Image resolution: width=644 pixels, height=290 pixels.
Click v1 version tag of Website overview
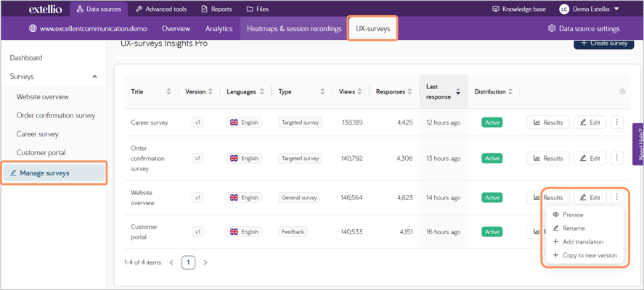(x=197, y=197)
